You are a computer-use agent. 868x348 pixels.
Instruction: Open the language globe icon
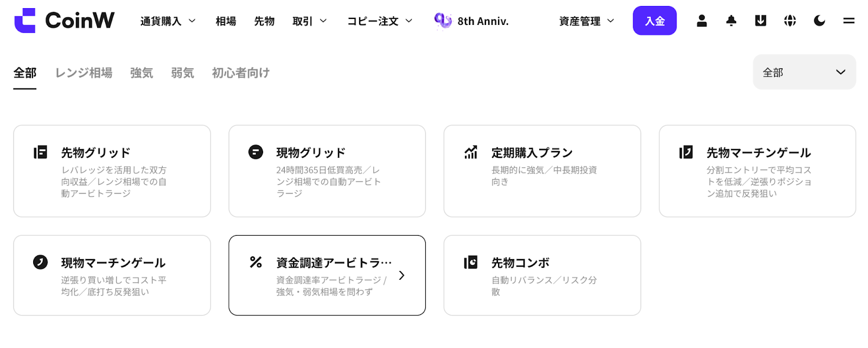coord(790,21)
